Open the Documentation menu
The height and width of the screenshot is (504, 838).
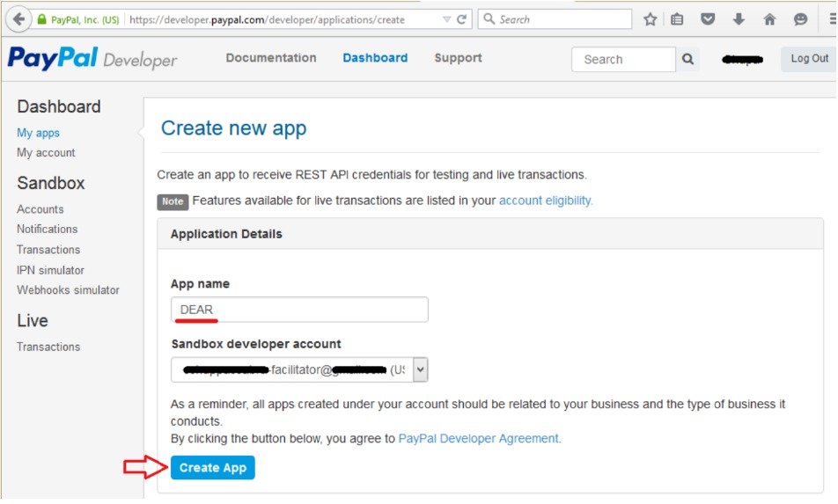(271, 58)
